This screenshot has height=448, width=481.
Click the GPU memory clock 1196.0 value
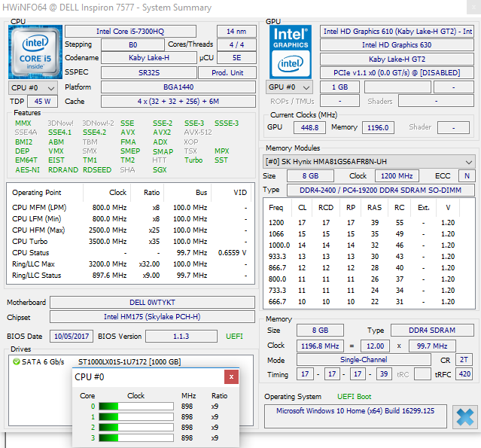coord(378,128)
